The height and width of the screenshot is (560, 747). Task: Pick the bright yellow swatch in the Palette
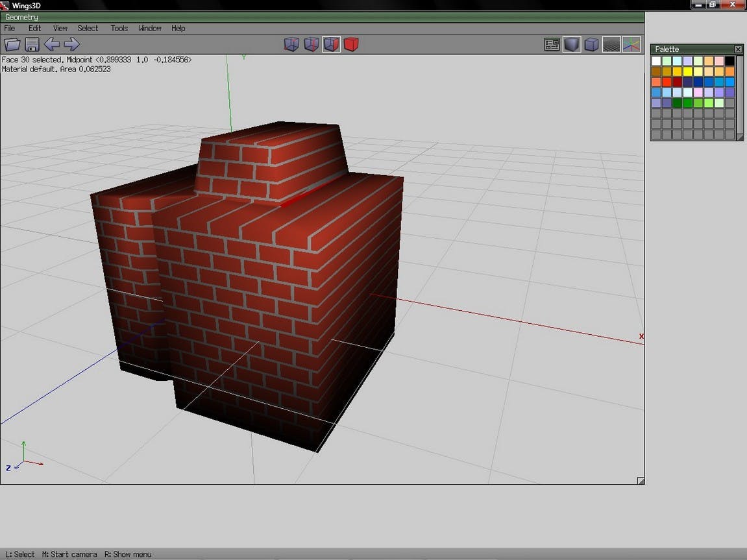point(687,71)
